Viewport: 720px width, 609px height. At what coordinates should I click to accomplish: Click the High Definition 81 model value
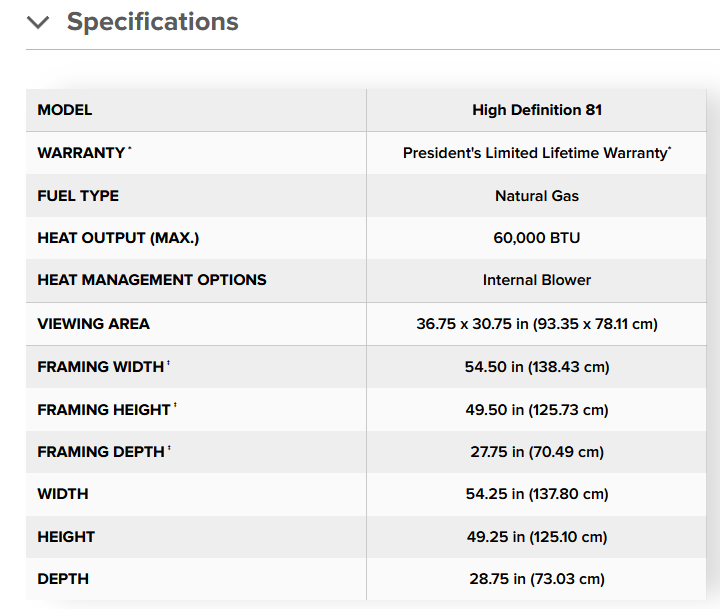coord(537,110)
